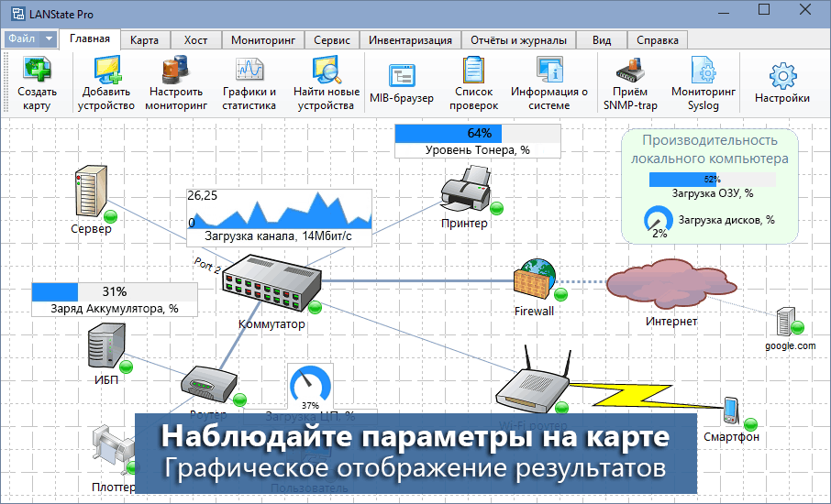Select the Firewall device on the map
This screenshot has height=504, width=831.
point(534,279)
